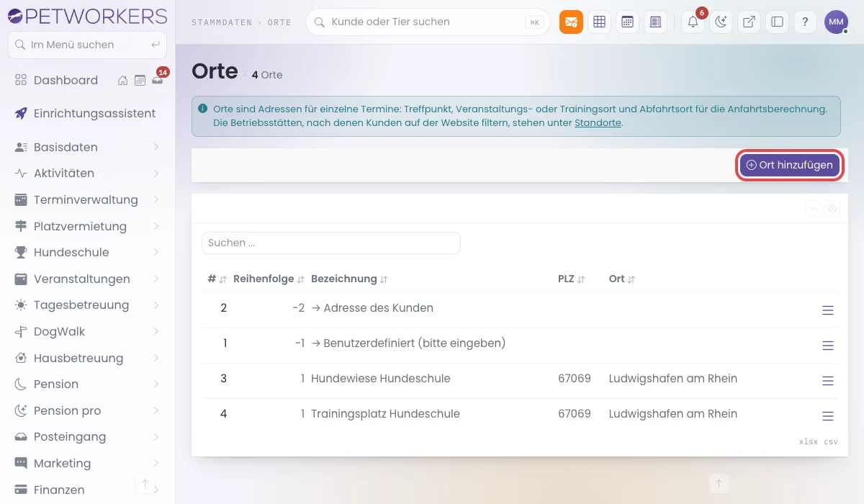Open row menu for Trainingsplatz Hundeschule

828,416
